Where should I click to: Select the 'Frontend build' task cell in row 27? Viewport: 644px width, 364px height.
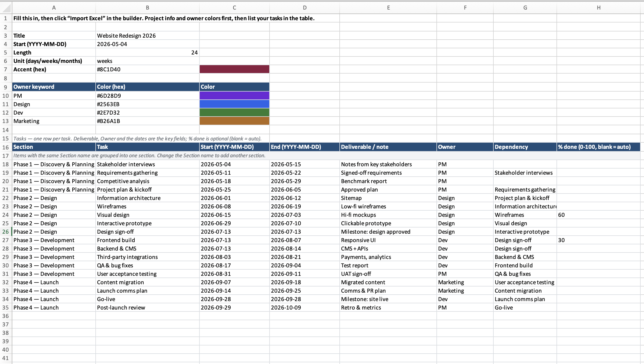click(148, 240)
